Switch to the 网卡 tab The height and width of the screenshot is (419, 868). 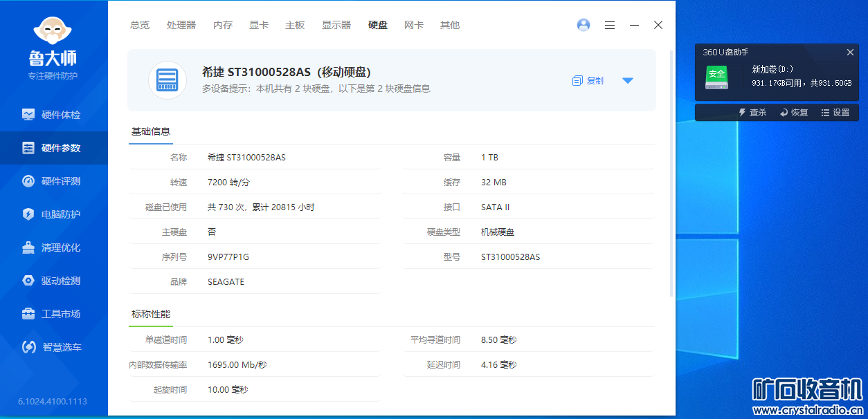point(414,25)
